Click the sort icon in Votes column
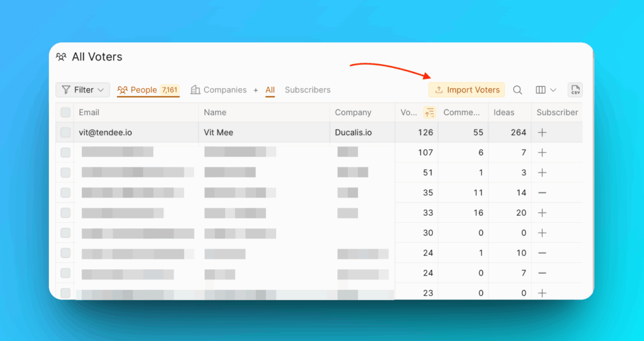This screenshot has height=341, width=644. (430, 113)
